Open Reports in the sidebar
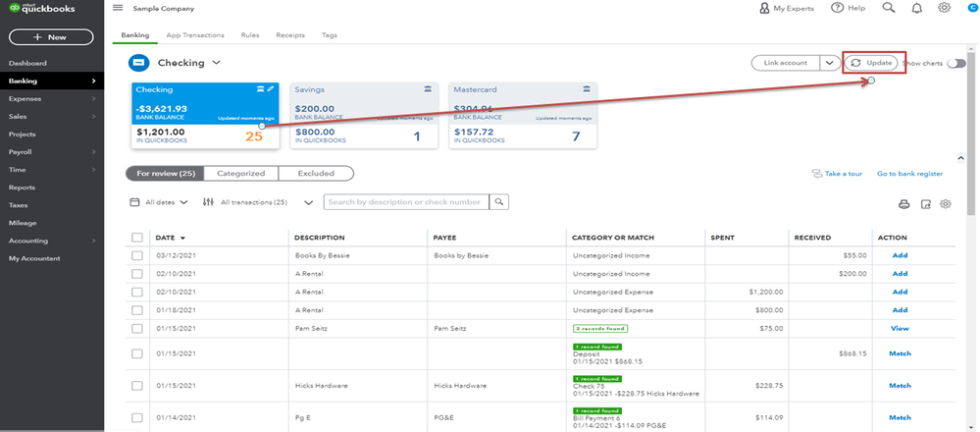Screen dimensions: 980x432 pos(22,188)
